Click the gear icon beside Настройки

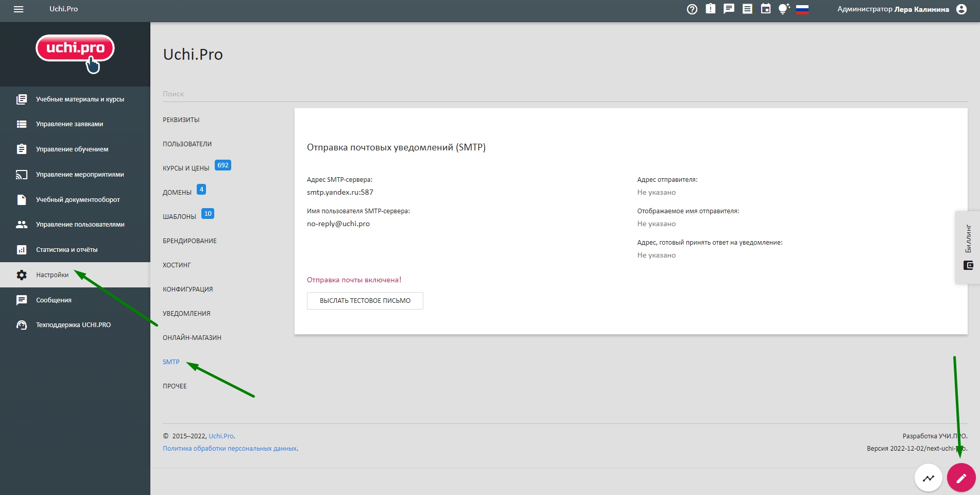[x=22, y=275]
